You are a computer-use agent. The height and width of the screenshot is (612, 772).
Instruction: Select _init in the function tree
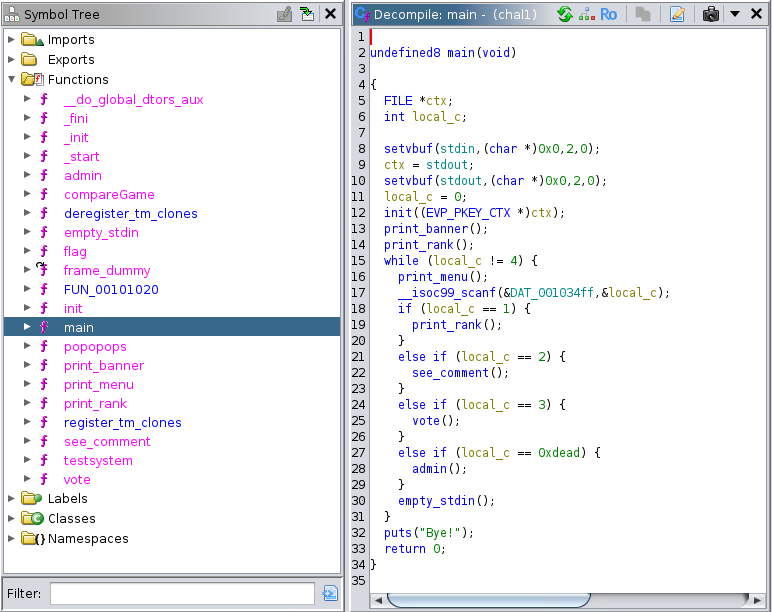click(x=76, y=137)
